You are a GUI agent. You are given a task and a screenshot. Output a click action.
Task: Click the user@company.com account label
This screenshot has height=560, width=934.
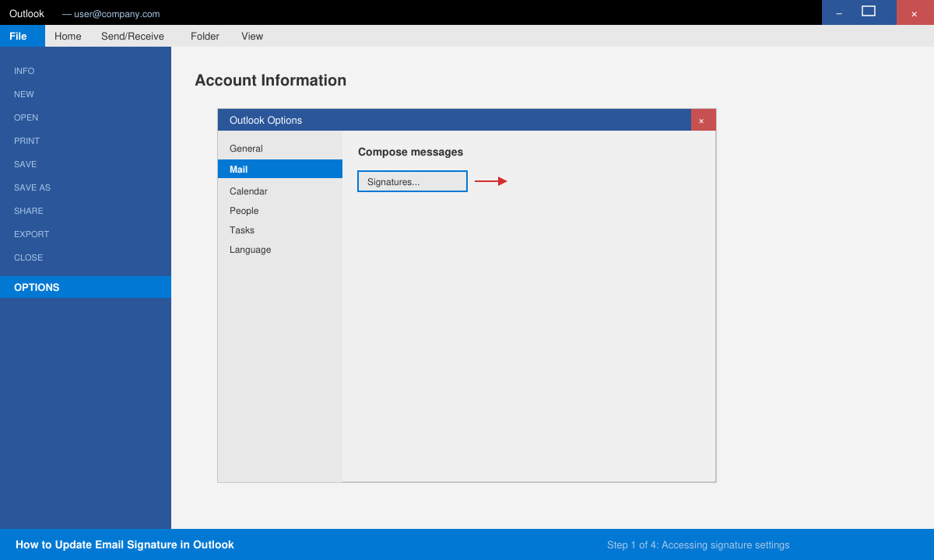pyautogui.click(x=111, y=14)
